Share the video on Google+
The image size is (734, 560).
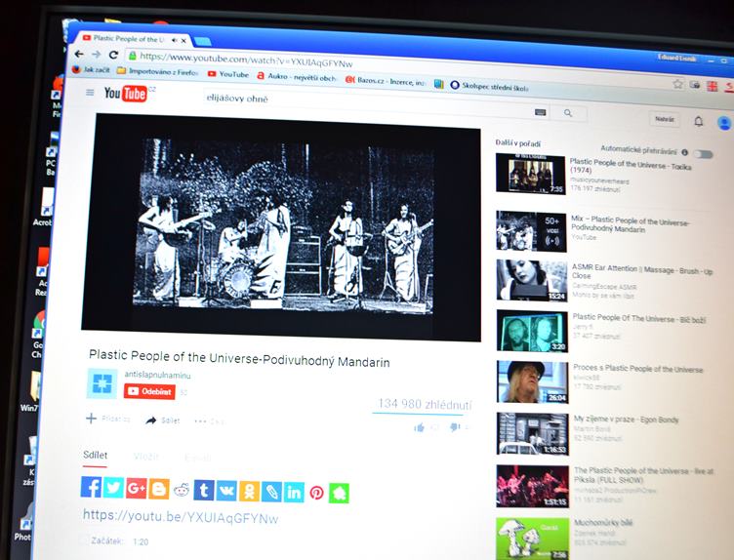136,489
